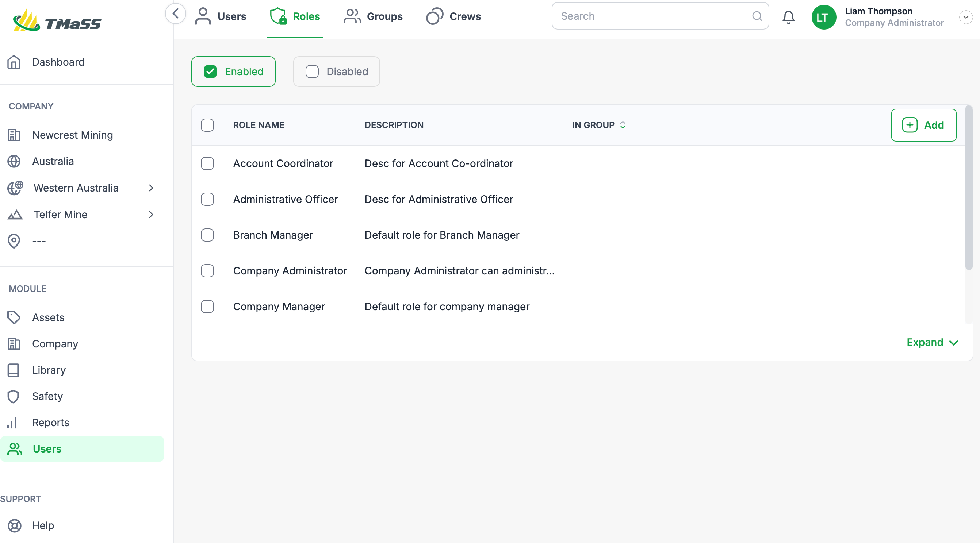Expand the Western Australia submenu
The image size is (980, 543).
point(151,188)
